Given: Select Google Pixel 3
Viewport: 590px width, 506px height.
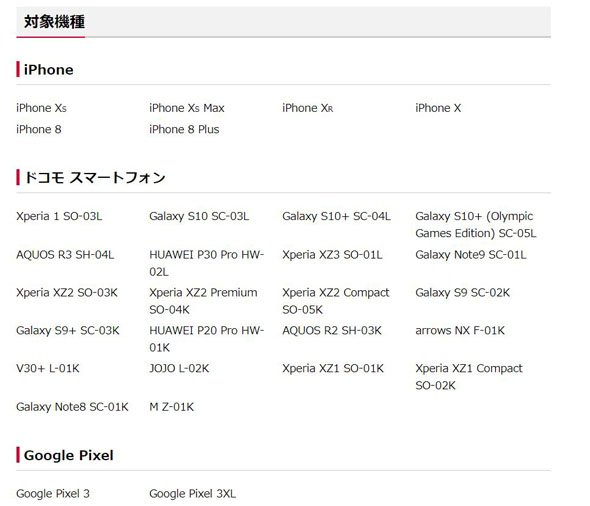Looking at the screenshot, I should [53, 494].
